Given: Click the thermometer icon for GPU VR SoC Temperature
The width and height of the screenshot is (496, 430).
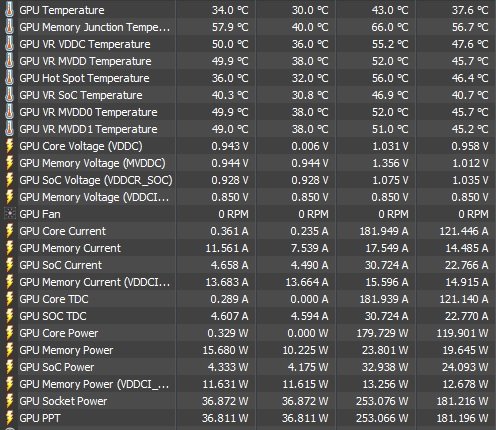Looking at the screenshot, I should click(9, 95).
